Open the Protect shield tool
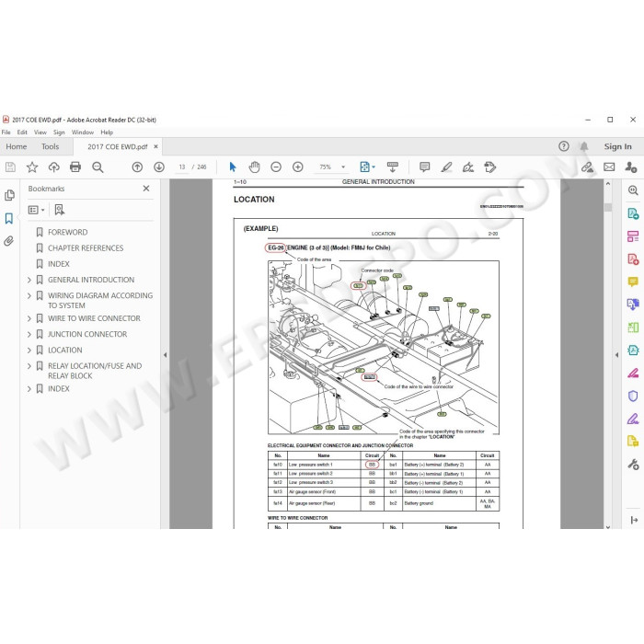644x644 pixels. 633,396
